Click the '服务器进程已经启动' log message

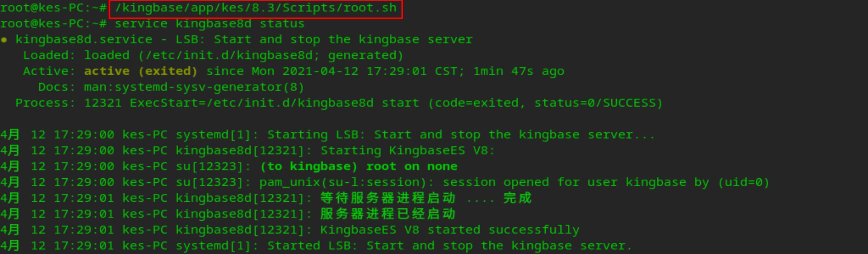pyautogui.click(x=388, y=214)
